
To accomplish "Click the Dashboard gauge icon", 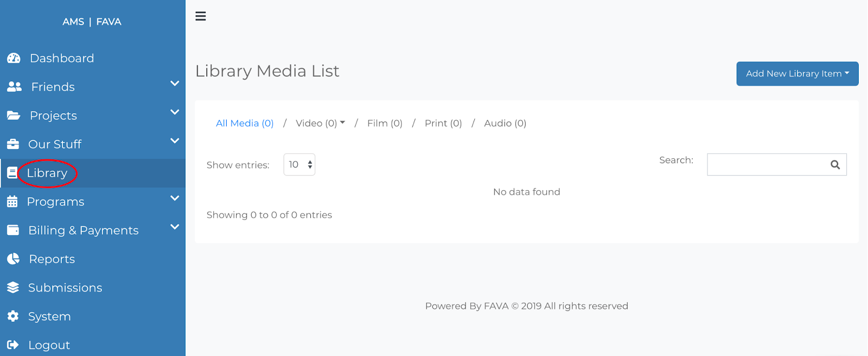I will click(x=14, y=58).
